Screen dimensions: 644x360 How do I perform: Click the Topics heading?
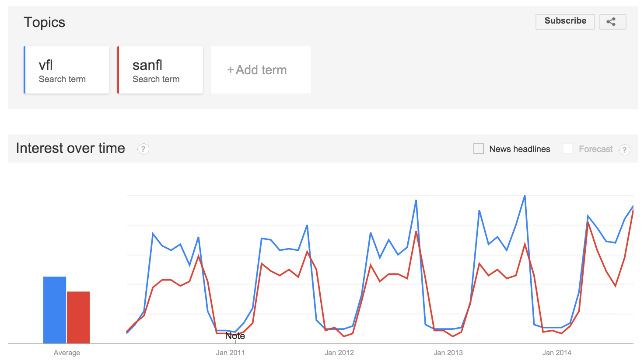44,22
